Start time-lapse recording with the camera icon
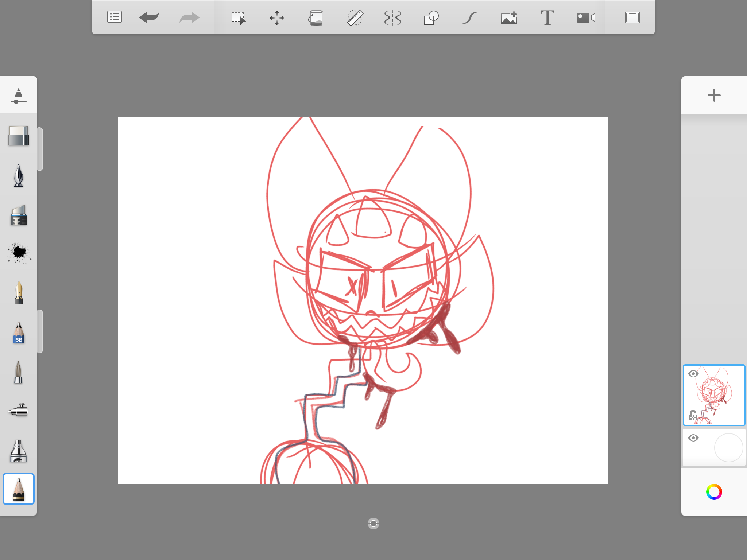The height and width of the screenshot is (560, 747). coord(586,17)
